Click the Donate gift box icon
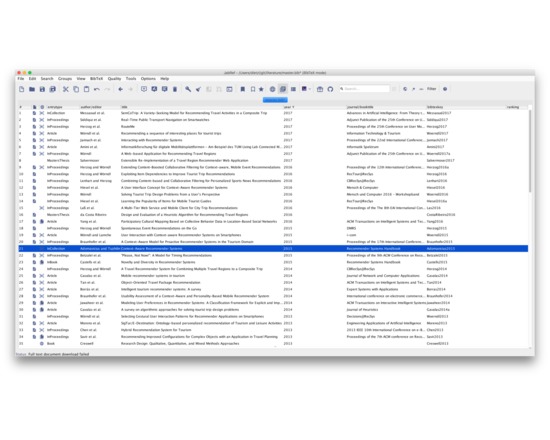This screenshot has height=440, width=550. coord(320,89)
